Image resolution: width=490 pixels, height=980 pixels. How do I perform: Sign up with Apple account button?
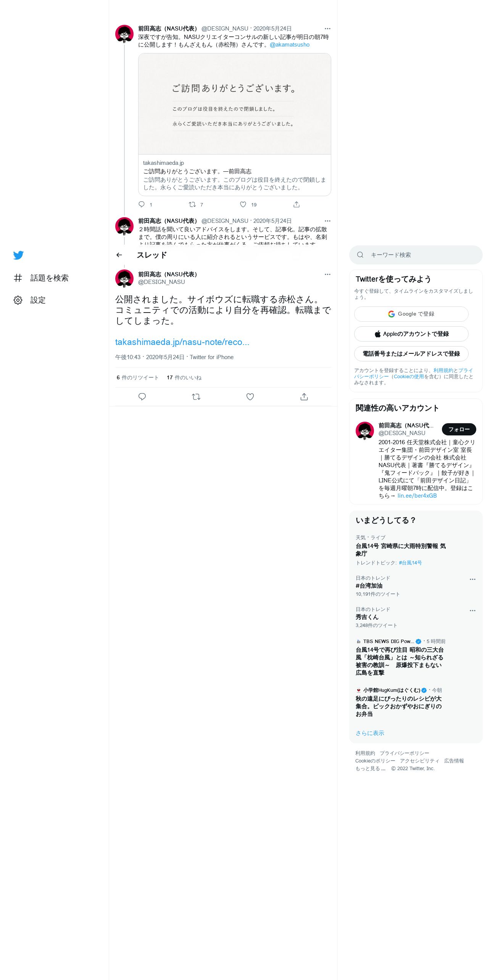[x=411, y=334]
